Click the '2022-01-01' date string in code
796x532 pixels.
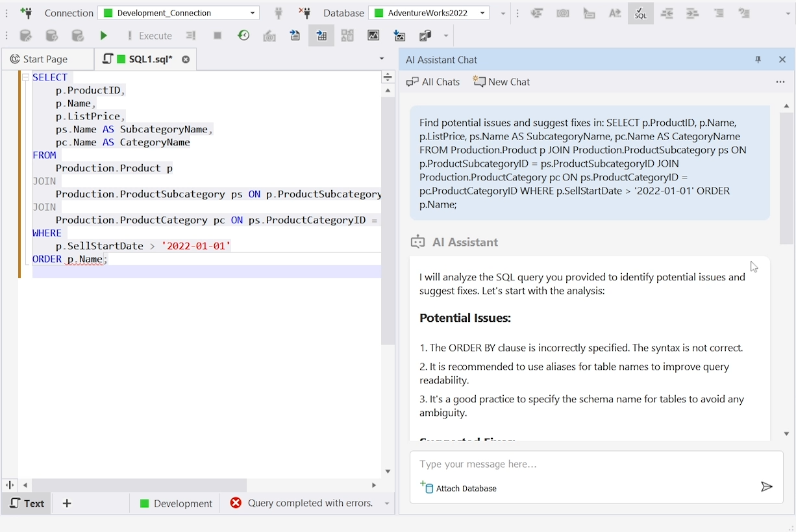point(196,246)
